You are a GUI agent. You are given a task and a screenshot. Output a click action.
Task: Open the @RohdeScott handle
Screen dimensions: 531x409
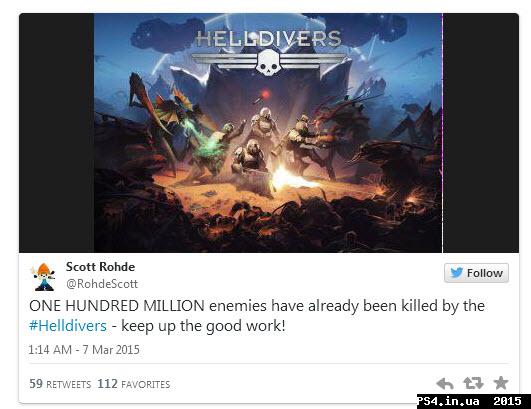pyautogui.click(x=102, y=284)
